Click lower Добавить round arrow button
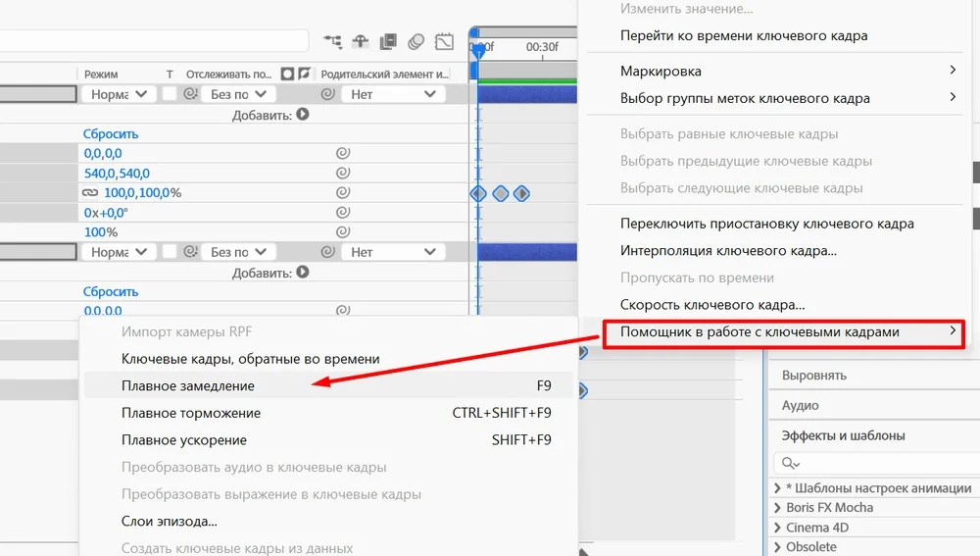Viewport: 980px width, 556px height. click(303, 272)
